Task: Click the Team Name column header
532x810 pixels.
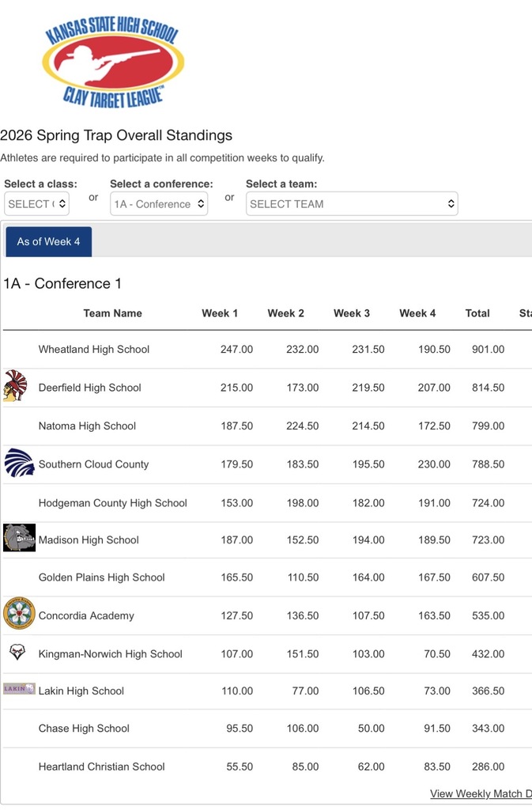Action: pos(112,313)
